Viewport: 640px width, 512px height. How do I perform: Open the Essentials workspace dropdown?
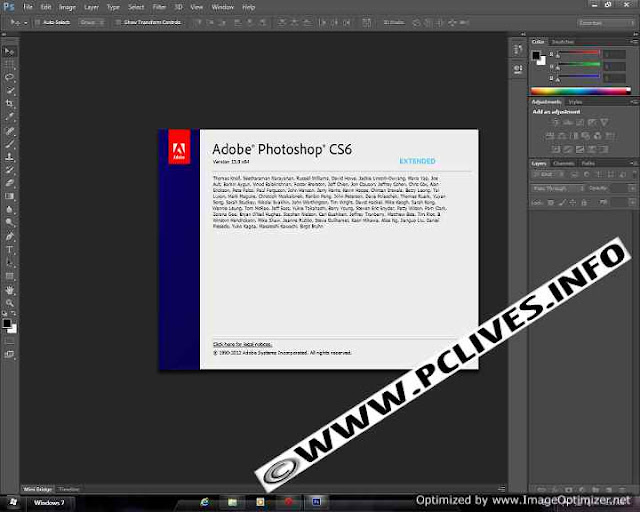coord(606,23)
